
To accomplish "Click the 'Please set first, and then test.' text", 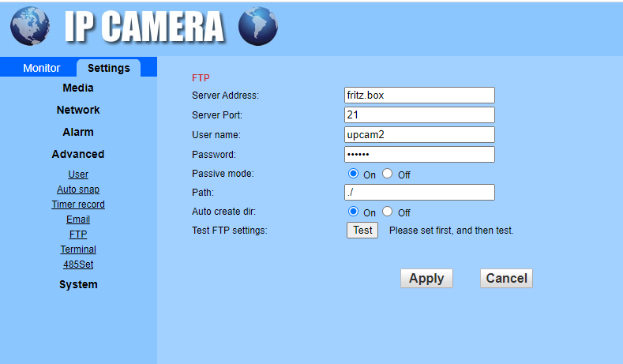I will point(452,231).
